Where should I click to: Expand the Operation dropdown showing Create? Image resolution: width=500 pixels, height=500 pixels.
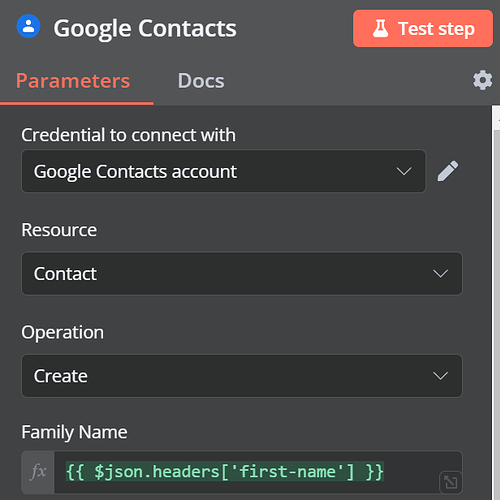pyautogui.click(x=242, y=376)
